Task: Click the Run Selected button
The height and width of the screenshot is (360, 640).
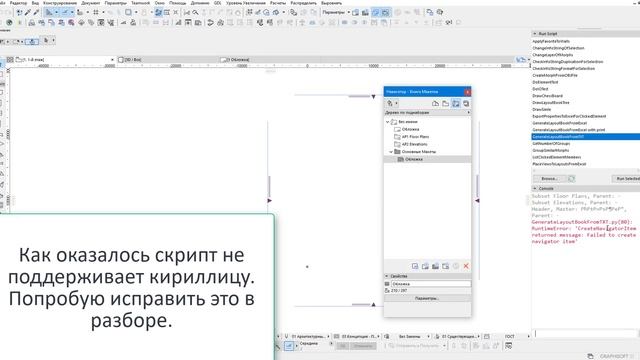Action: point(626,179)
